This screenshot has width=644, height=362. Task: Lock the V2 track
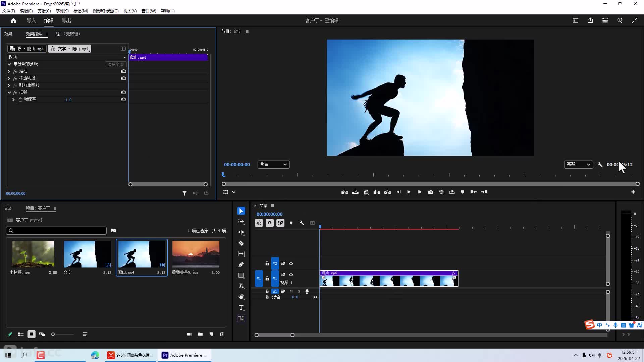tap(267, 263)
